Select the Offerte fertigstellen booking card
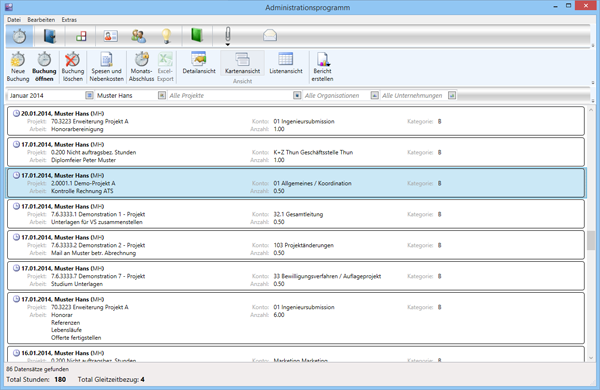600x390 pixels. point(296,318)
